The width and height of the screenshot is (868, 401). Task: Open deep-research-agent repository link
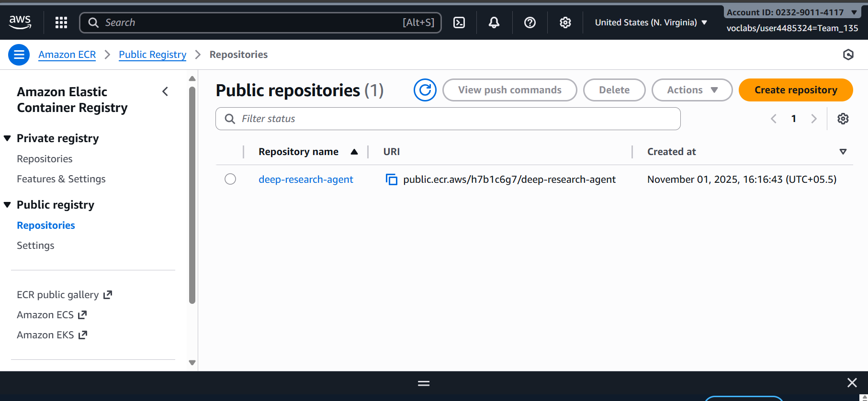tap(306, 179)
